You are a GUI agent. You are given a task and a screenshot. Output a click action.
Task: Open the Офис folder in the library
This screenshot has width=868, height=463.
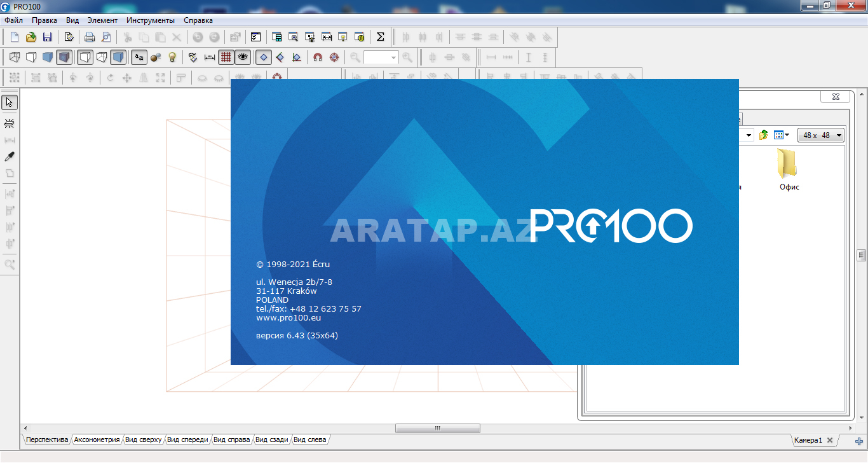click(x=789, y=169)
